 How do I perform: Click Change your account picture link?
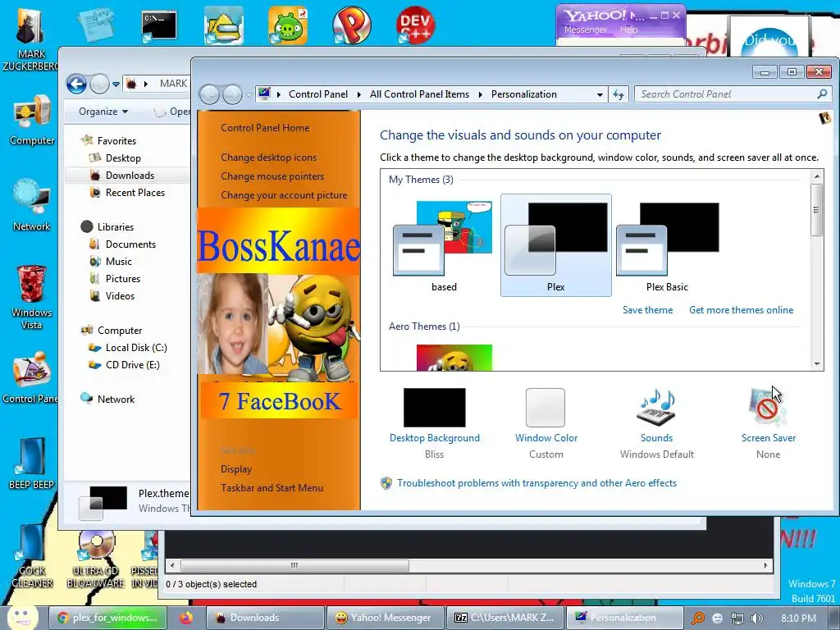(x=284, y=195)
